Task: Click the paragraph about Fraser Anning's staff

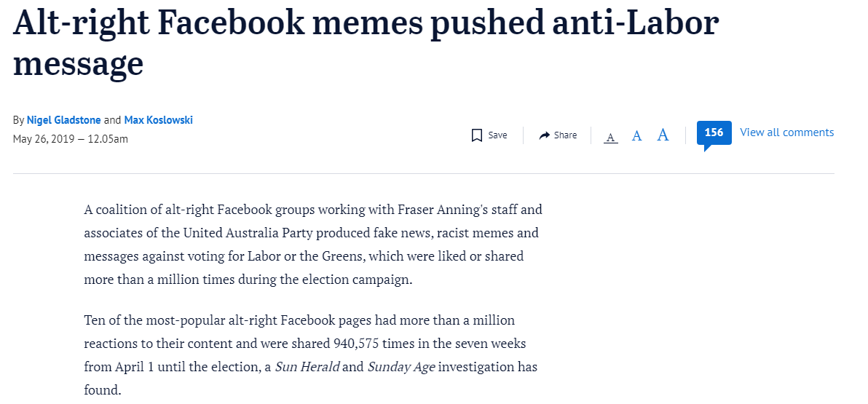Action: tap(313, 245)
